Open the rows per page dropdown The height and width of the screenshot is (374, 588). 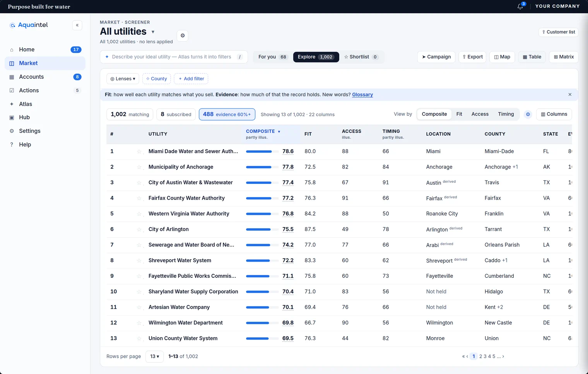click(155, 356)
